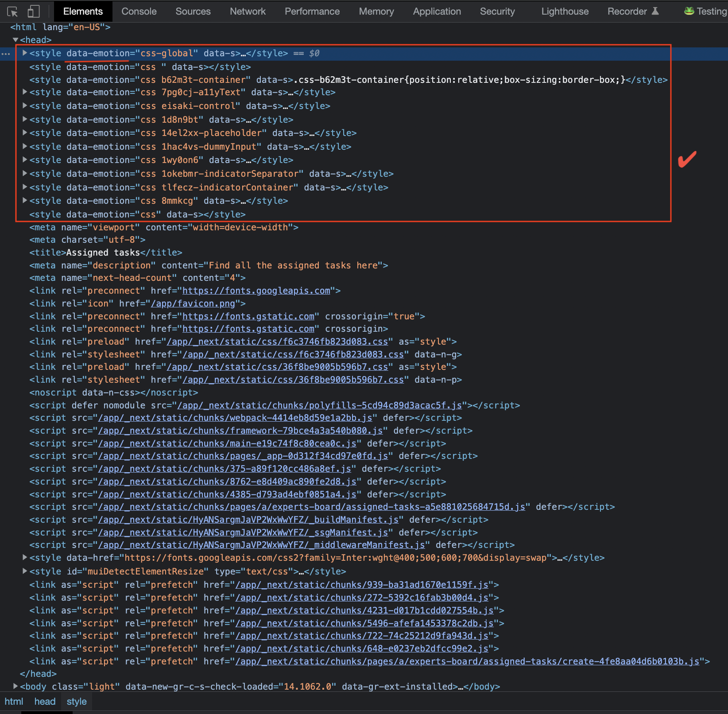Select 'head' in the breadcrumb bar
The width and height of the screenshot is (728, 714).
click(44, 701)
